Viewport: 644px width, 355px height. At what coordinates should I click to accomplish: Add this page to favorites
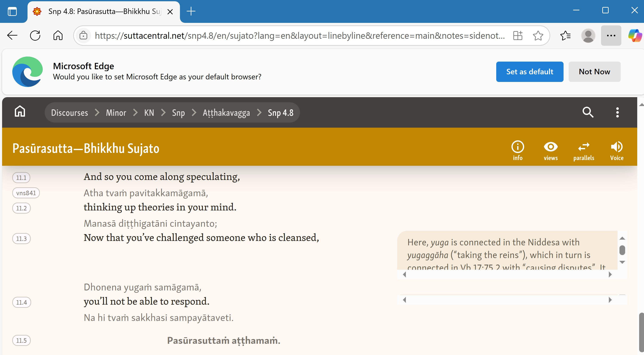538,36
